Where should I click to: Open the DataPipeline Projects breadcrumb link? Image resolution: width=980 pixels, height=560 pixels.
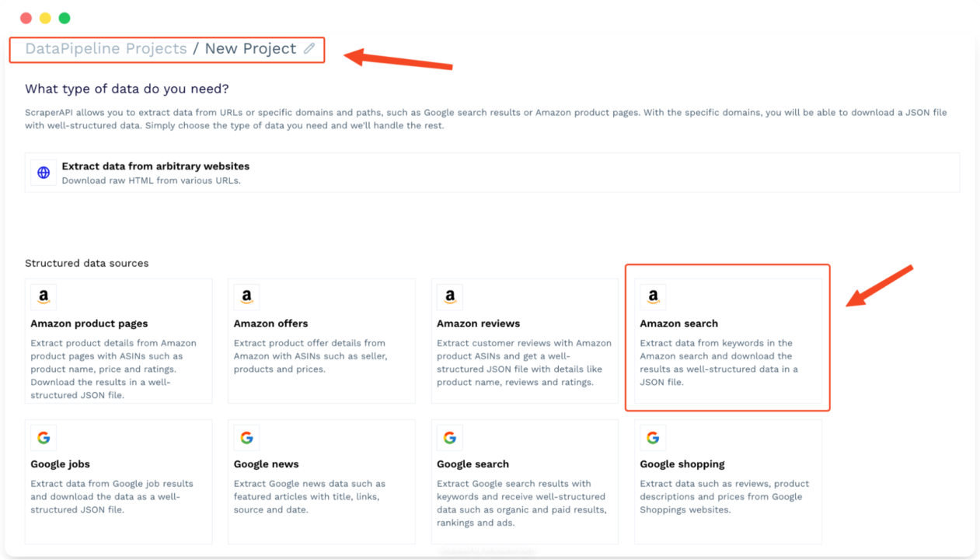(x=106, y=48)
